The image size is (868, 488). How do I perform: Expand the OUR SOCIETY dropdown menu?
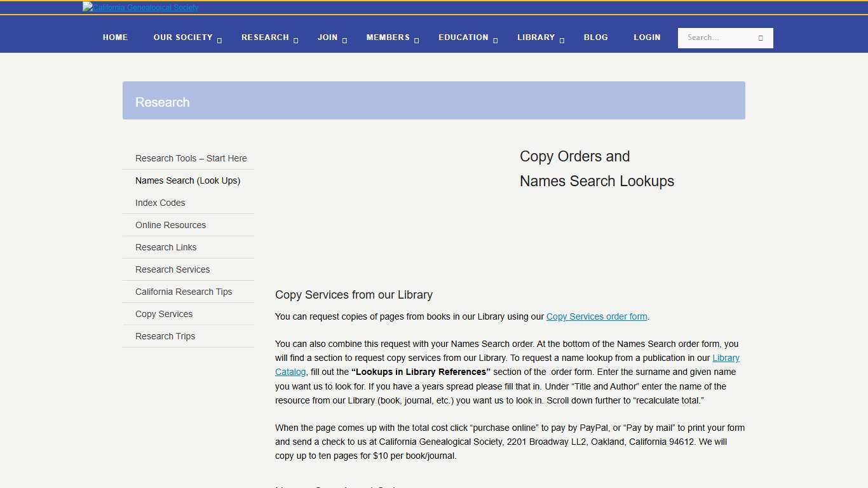click(x=182, y=37)
